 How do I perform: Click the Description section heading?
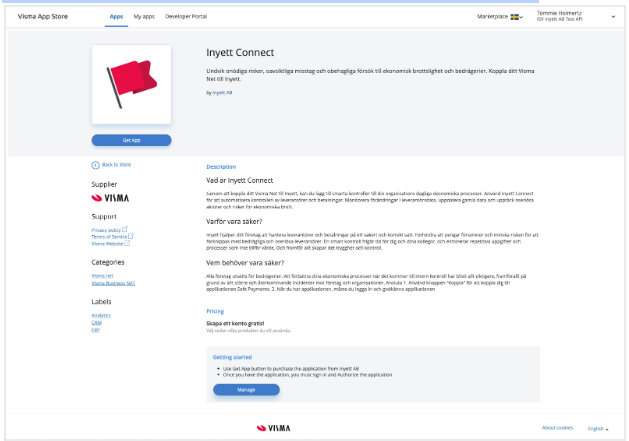click(221, 167)
